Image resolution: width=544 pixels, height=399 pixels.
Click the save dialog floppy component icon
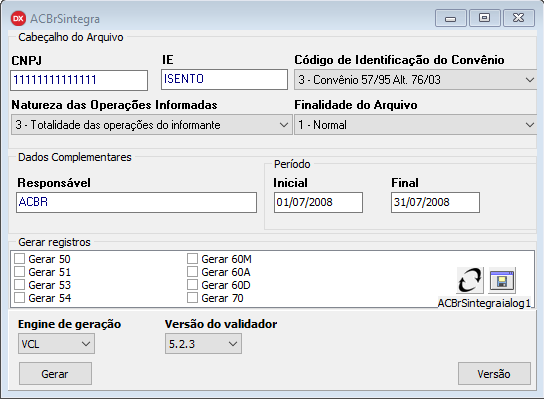click(x=502, y=280)
